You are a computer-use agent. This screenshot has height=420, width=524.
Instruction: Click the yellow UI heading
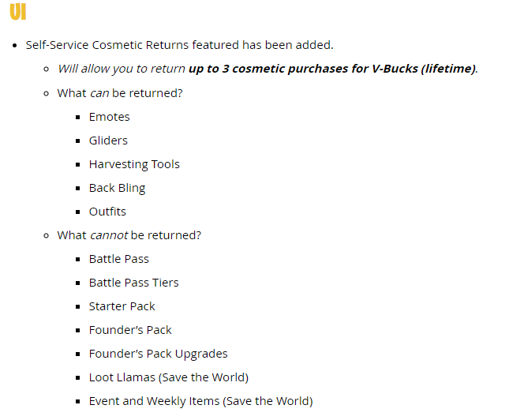[18, 12]
